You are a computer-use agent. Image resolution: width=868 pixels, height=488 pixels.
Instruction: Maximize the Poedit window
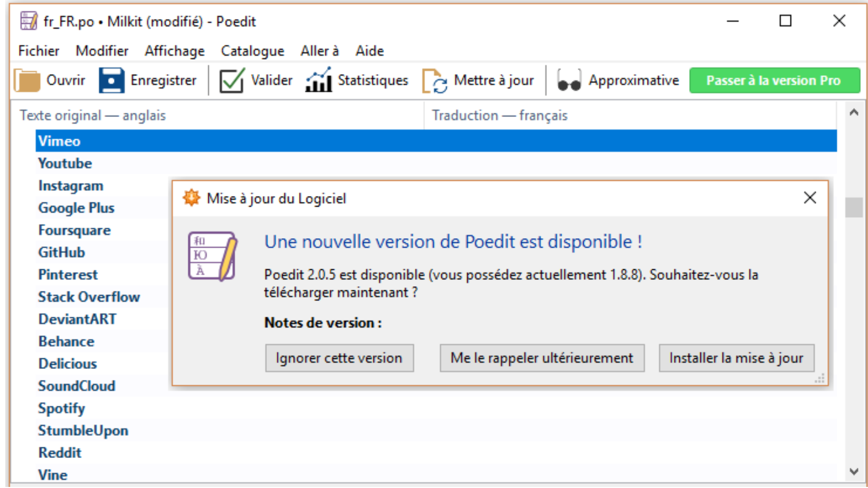point(786,21)
